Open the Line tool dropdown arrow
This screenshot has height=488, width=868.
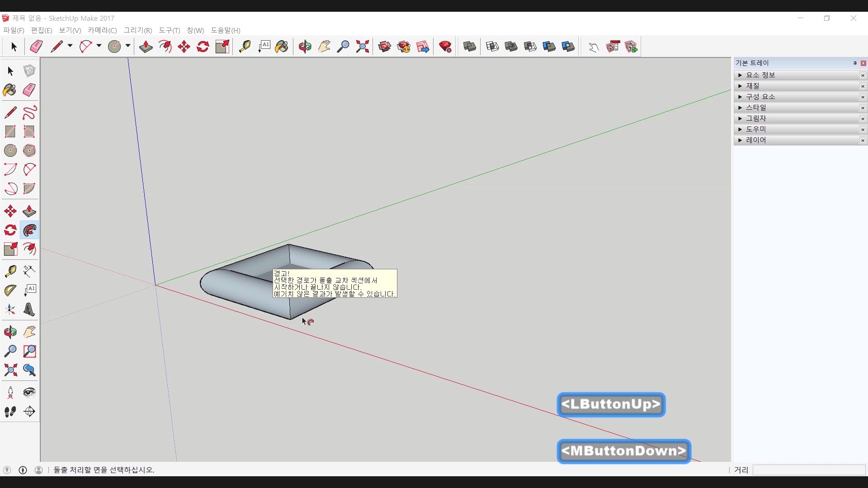point(70,46)
